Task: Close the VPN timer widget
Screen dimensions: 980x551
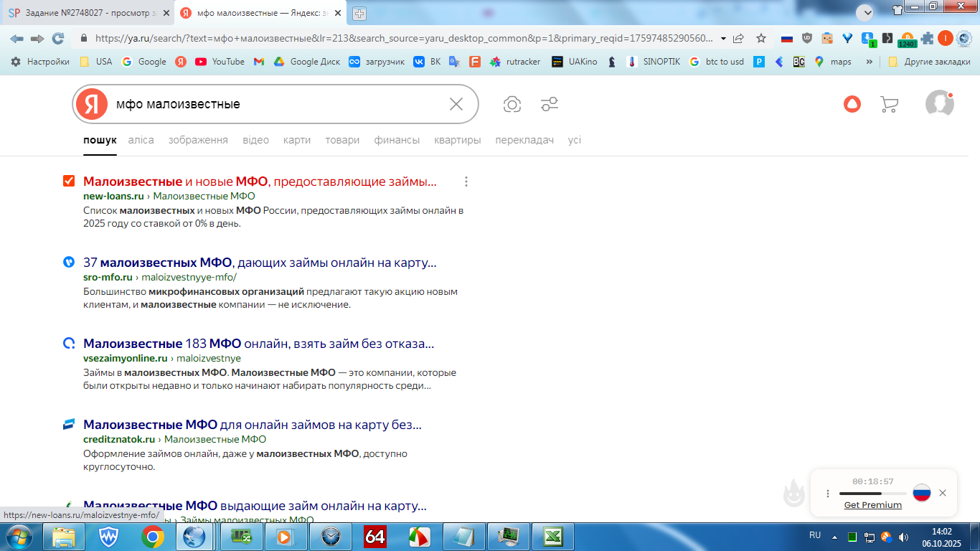Action: point(943,493)
